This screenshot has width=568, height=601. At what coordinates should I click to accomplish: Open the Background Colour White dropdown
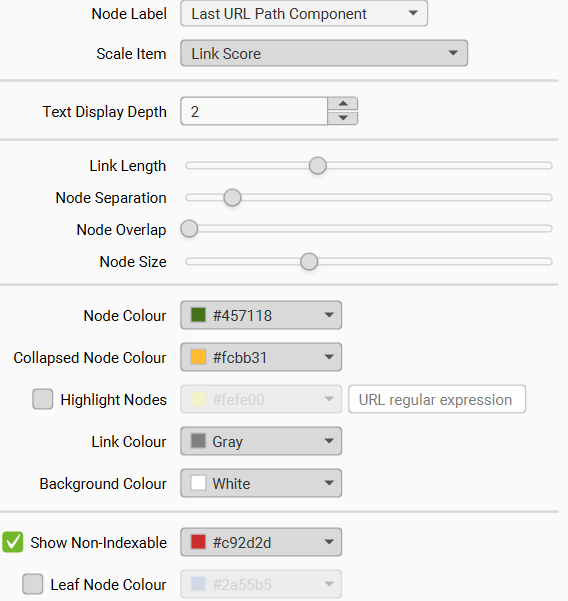pyautogui.click(x=261, y=483)
